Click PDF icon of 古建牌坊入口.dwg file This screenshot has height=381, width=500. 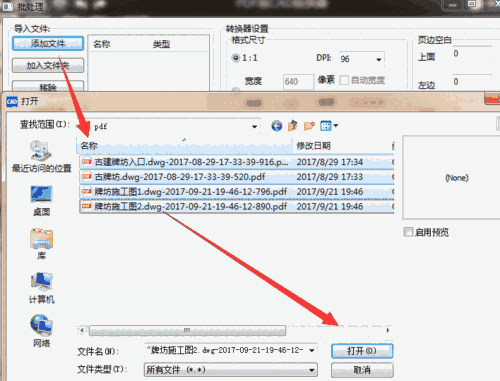tap(86, 162)
